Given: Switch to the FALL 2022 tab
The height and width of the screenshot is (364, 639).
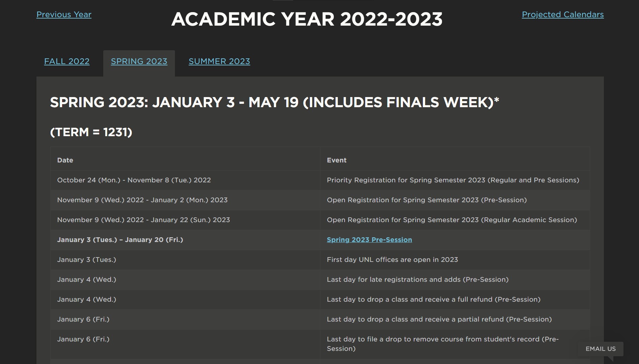Looking at the screenshot, I should [x=66, y=61].
